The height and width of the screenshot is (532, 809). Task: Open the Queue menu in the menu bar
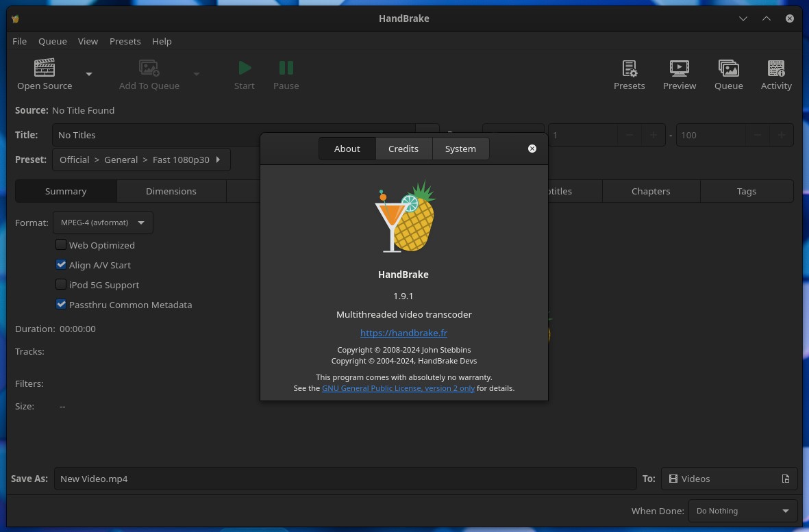point(53,41)
